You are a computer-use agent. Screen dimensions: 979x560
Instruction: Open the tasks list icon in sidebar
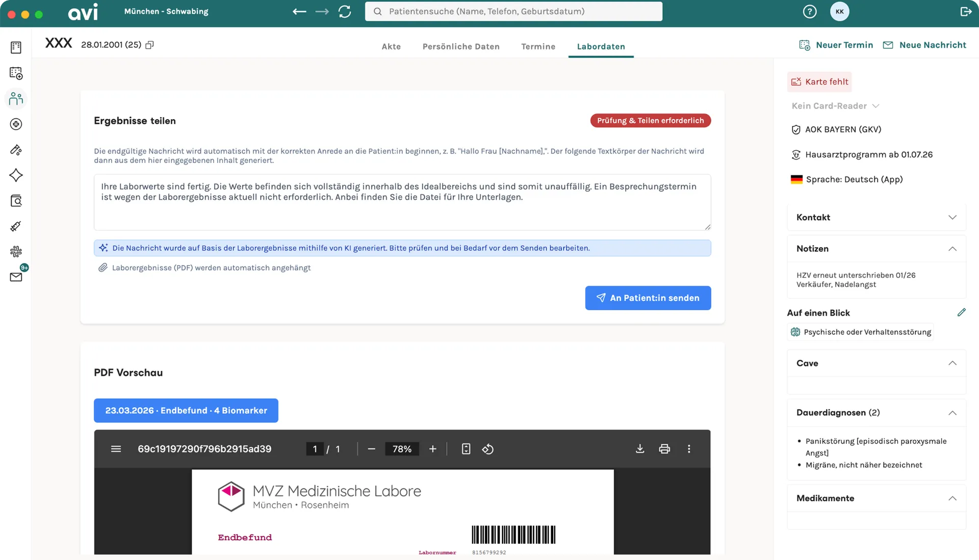[16, 47]
